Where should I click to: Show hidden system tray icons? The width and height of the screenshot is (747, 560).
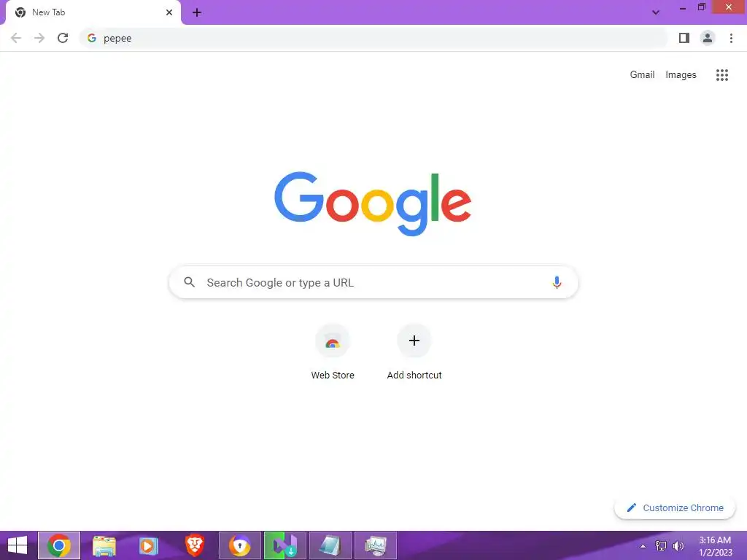(x=643, y=546)
